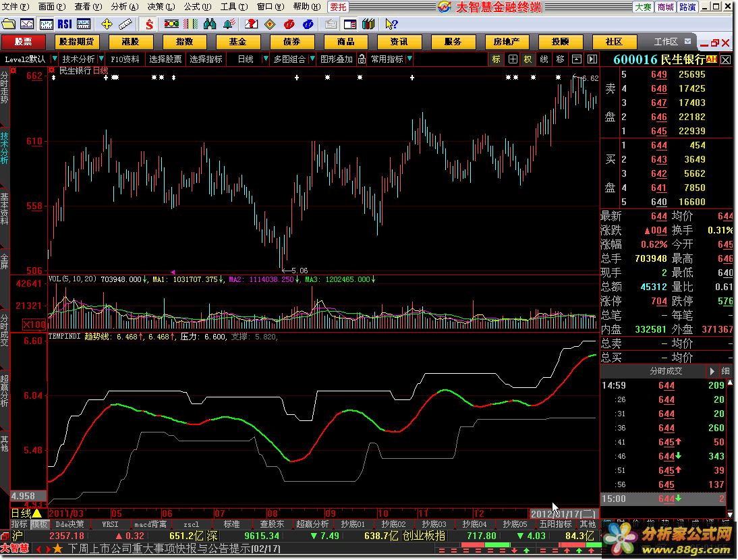
Task: Click the 日线 period label on the timeline
Action: click(x=21, y=513)
